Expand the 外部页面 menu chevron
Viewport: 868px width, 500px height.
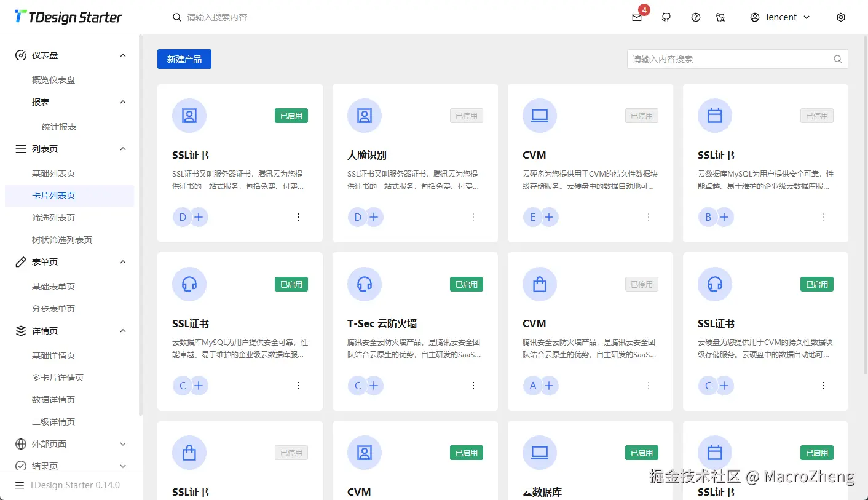123,444
